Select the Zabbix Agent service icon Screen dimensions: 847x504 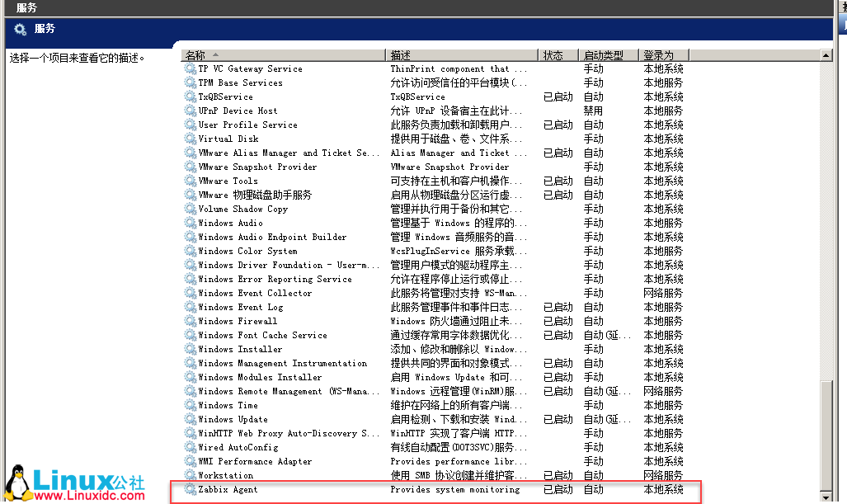pos(190,488)
